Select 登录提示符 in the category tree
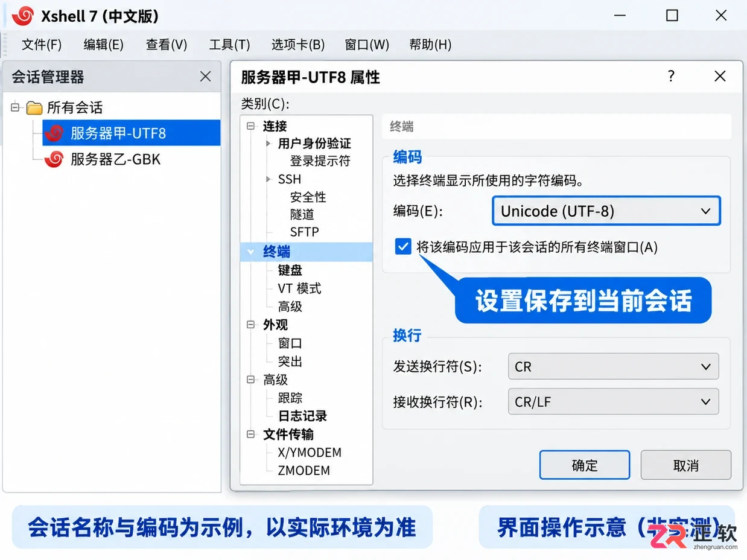 point(320,161)
